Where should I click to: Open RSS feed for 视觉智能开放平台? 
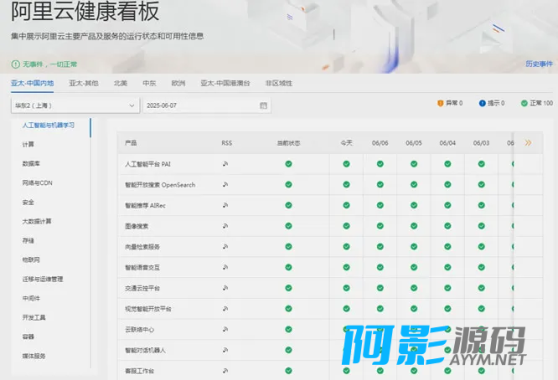pos(225,309)
